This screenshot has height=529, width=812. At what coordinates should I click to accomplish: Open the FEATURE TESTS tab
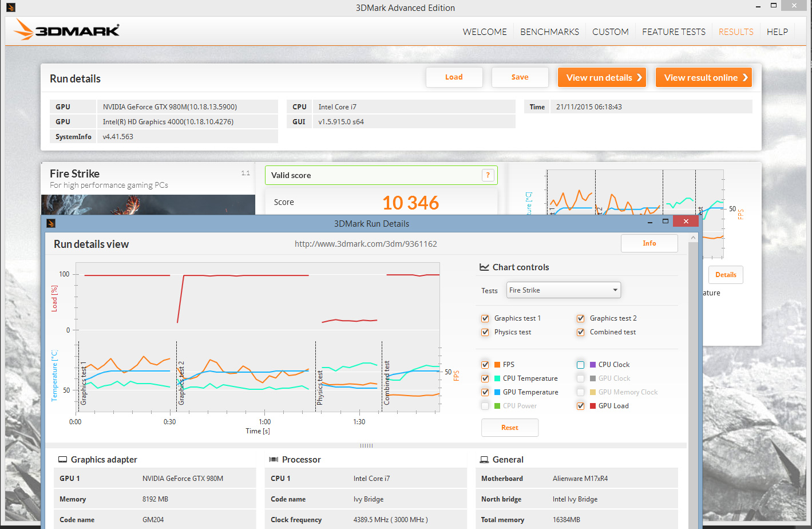tap(674, 32)
